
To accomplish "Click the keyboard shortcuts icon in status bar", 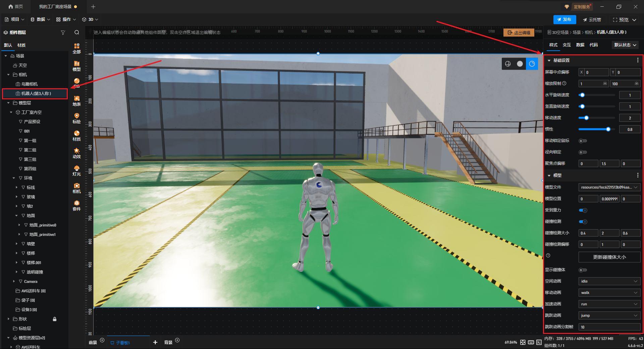I will (531, 342).
